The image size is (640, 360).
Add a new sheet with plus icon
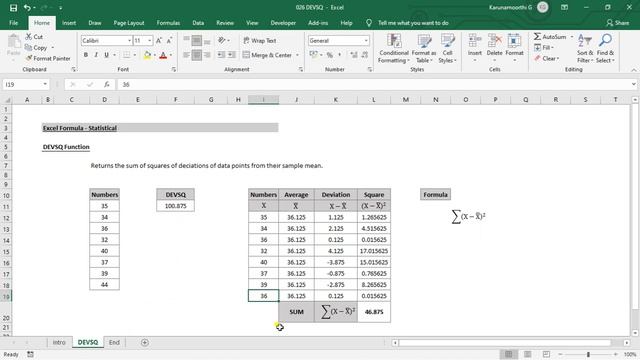click(144, 342)
